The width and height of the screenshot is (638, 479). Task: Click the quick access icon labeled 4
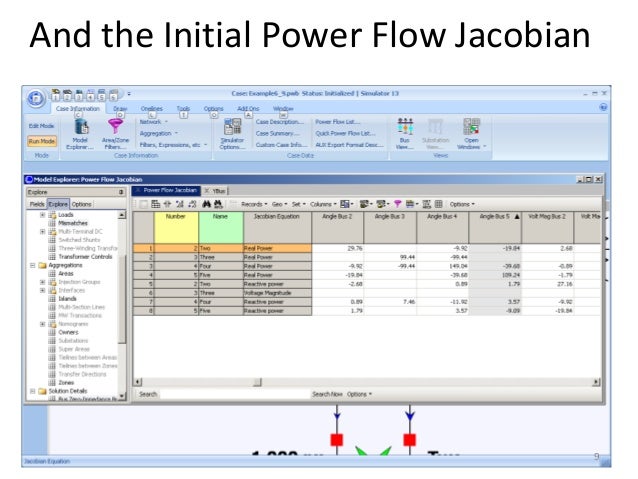point(90,95)
